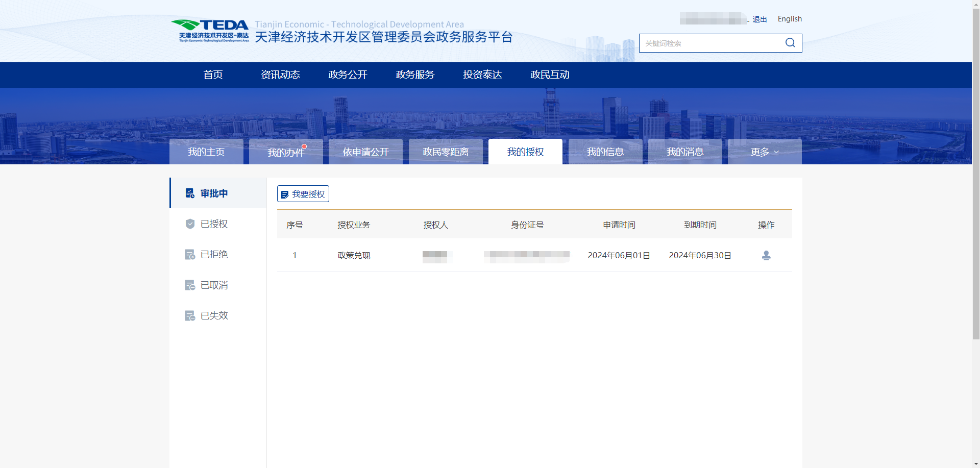Switch to the 我的办件 tab
Screen dimensions: 980x468
[286, 152]
